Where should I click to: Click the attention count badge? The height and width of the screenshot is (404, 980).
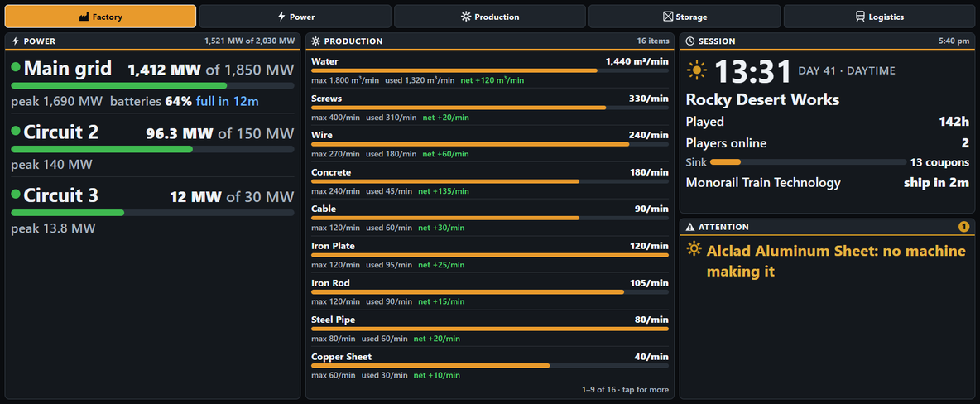tap(963, 227)
